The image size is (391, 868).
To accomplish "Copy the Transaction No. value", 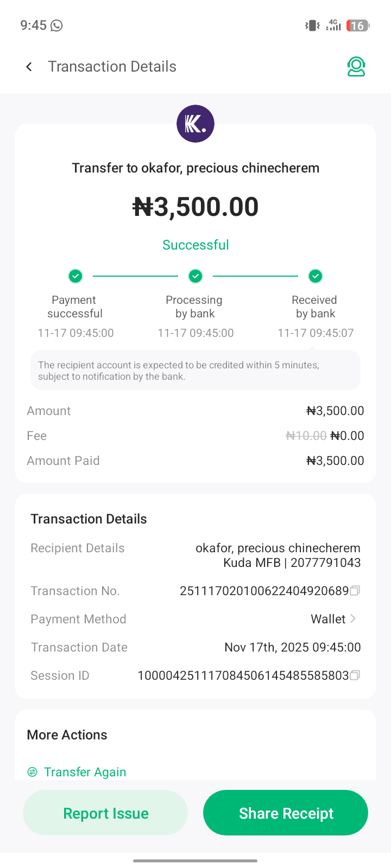I will (355, 591).
